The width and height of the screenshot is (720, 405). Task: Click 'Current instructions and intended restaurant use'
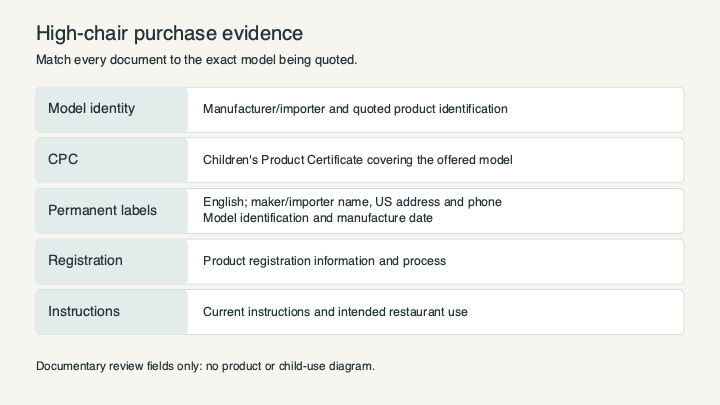coord(335,312)
